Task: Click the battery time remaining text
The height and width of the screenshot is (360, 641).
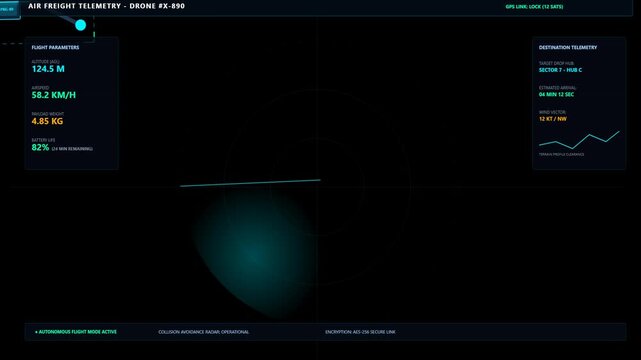Action: coord(72,149)
